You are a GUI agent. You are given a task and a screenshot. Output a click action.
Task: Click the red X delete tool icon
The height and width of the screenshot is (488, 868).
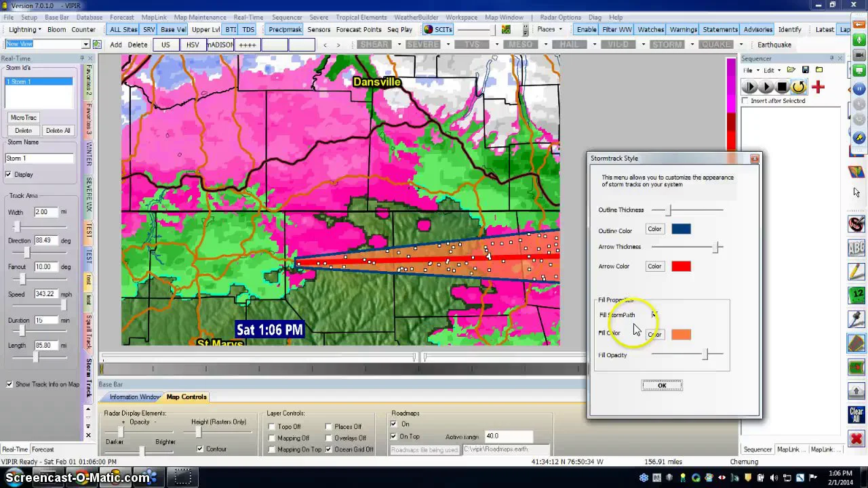coord(856,439)
